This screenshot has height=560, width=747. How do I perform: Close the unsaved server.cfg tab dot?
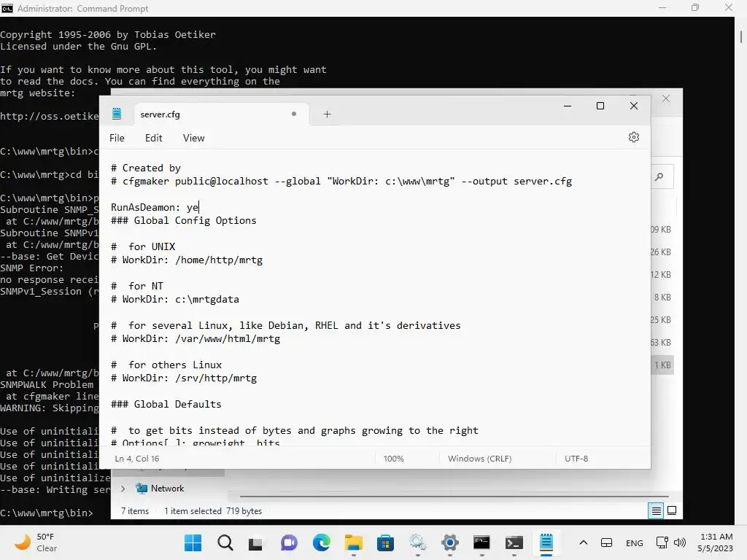(294, 114)
